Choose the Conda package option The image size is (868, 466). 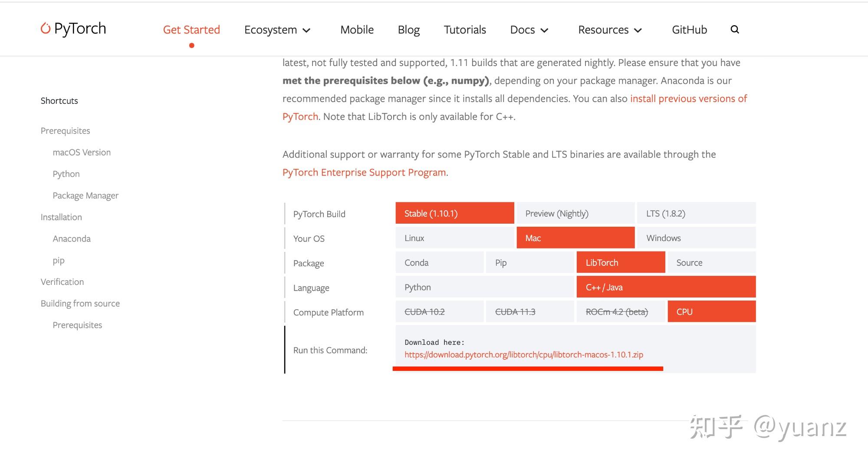click(x=439, y=263)
